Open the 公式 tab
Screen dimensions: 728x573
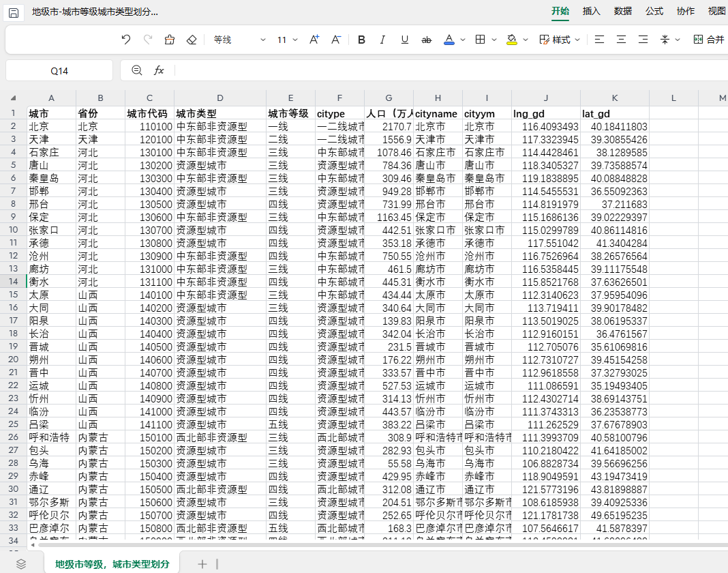654,11
